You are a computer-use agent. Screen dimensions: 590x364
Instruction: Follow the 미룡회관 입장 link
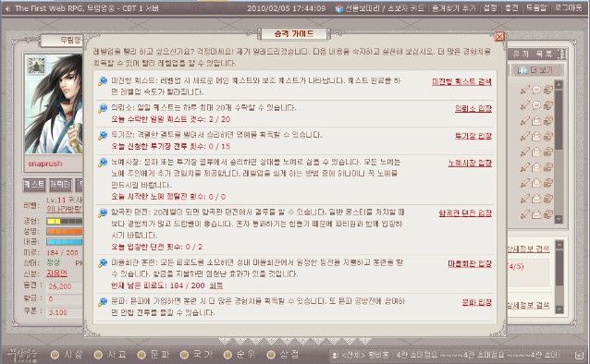point(470,263)
